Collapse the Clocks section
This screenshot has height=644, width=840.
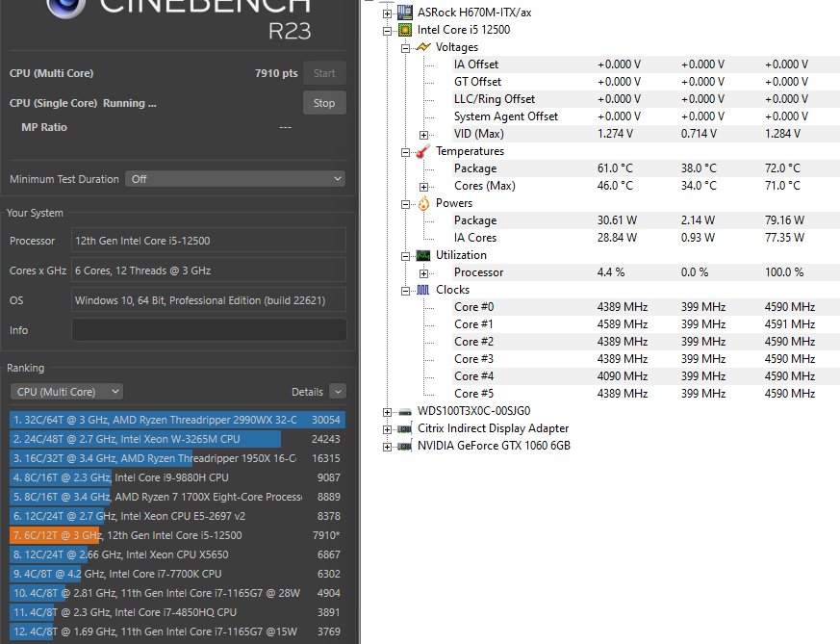(405, 291)
